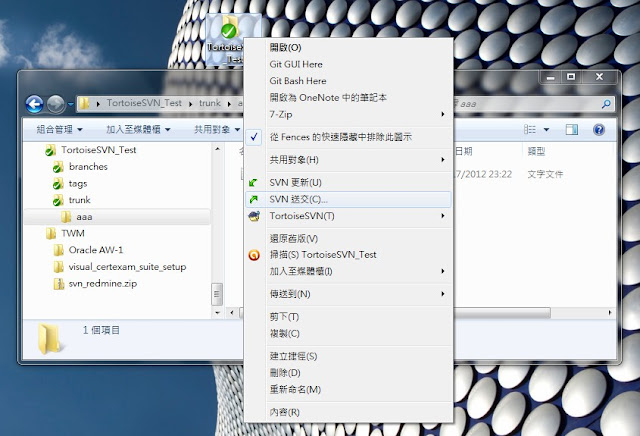Choose 還原舊版(V)
Screen dimensions: 640x436
pos(349,238)
